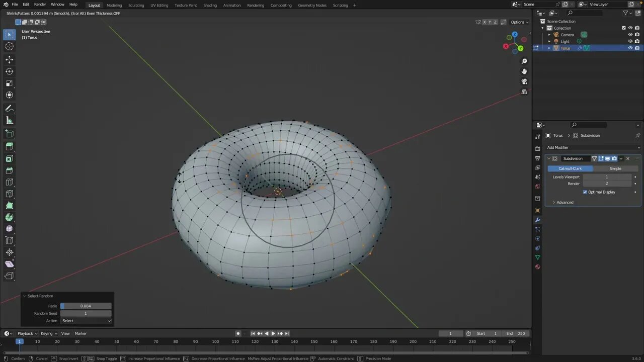Open the Select Random Action dropdown
Screen dimensions: 644x362
click(x=86, y=321)
